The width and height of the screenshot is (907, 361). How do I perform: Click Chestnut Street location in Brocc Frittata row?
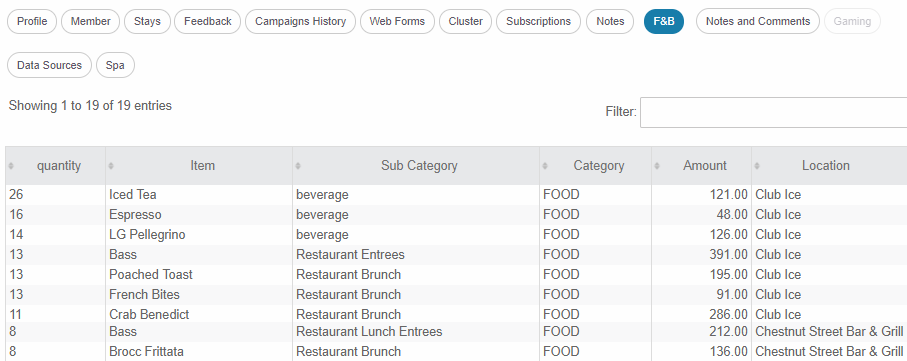(829, 352)
